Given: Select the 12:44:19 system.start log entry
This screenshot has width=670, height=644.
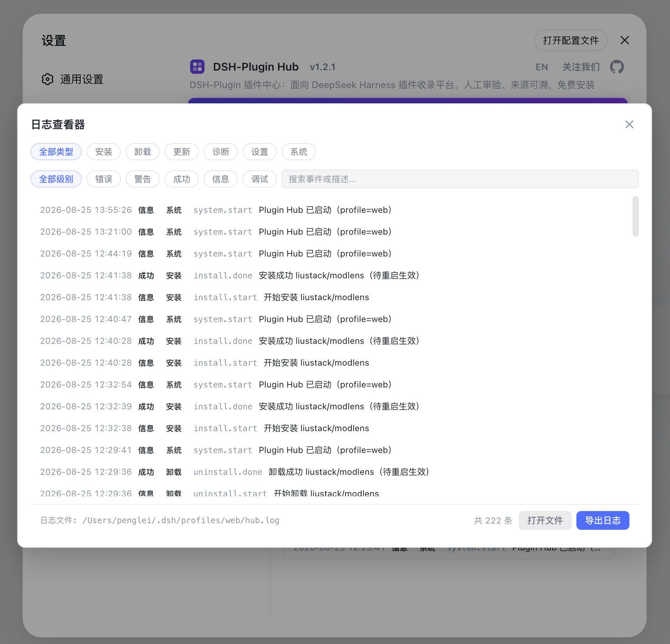Looking at the screenshot, I should click(331, 254).
